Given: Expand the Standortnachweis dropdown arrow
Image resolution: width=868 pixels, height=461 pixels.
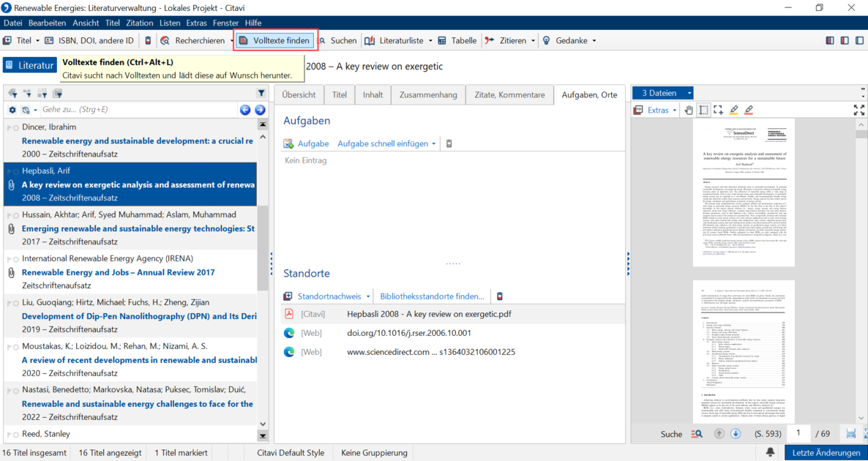Looking at the screenshot, I should 370,296.
